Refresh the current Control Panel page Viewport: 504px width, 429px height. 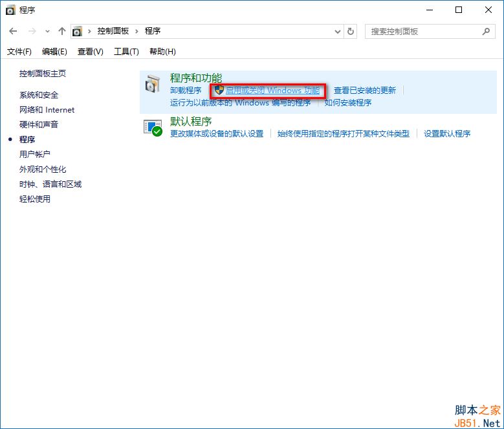351,31
